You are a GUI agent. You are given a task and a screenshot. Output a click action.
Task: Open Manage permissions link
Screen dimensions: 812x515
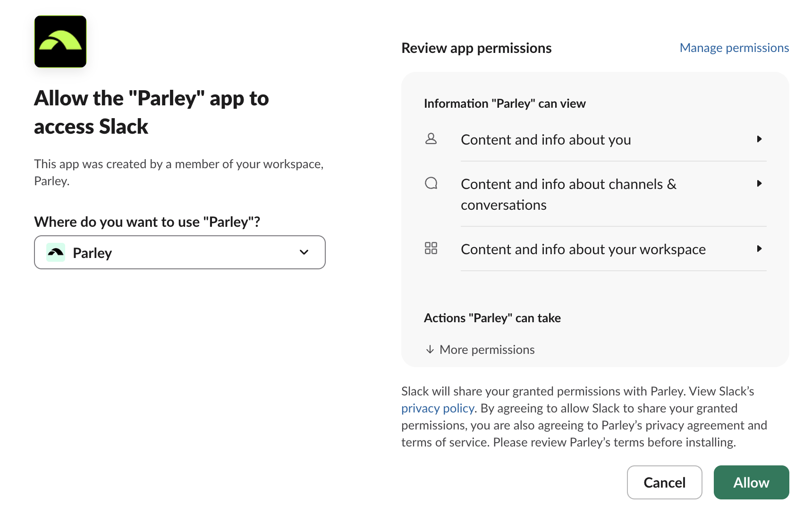734,48
